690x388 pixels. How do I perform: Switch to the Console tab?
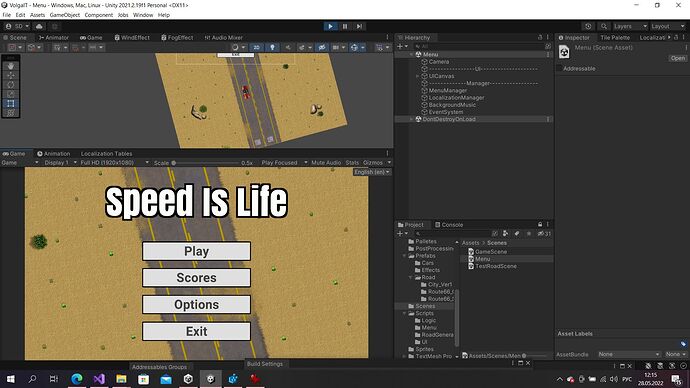pos(449,225)
